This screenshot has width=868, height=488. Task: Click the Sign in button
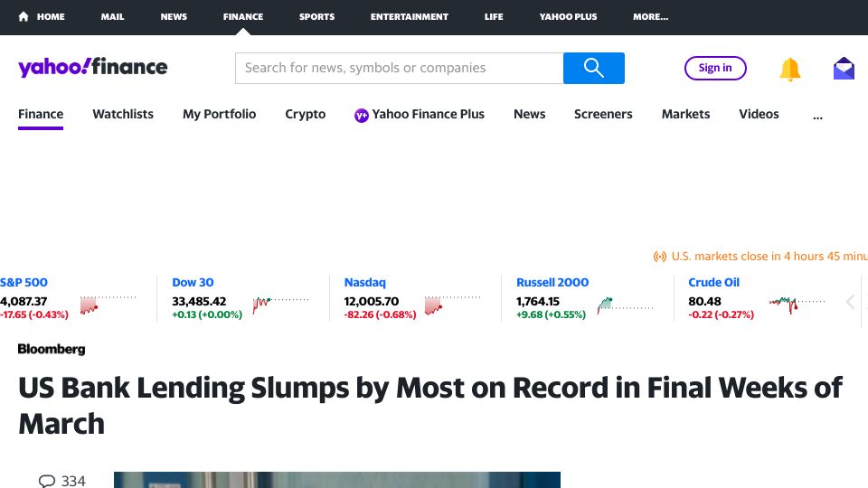[715, 68]
